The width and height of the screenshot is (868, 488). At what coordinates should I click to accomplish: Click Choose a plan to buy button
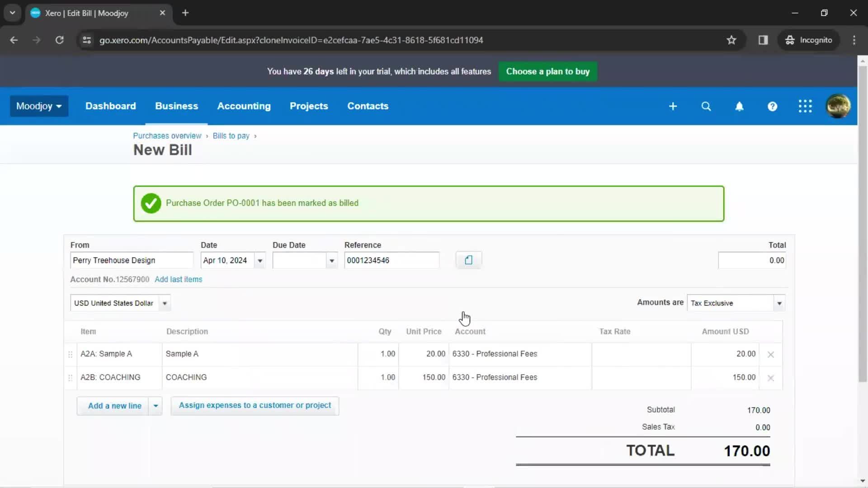(547, 71)
